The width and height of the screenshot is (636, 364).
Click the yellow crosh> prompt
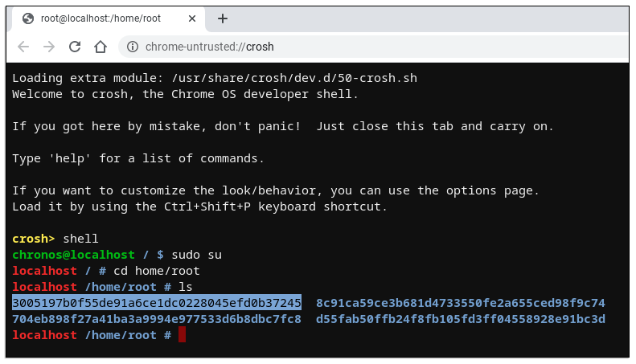(34, 239)
